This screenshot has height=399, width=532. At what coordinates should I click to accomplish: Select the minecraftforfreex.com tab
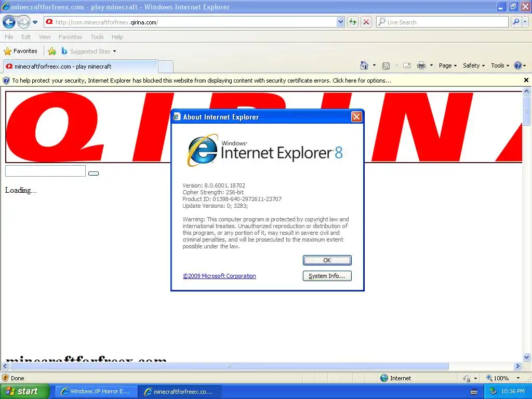81,66
